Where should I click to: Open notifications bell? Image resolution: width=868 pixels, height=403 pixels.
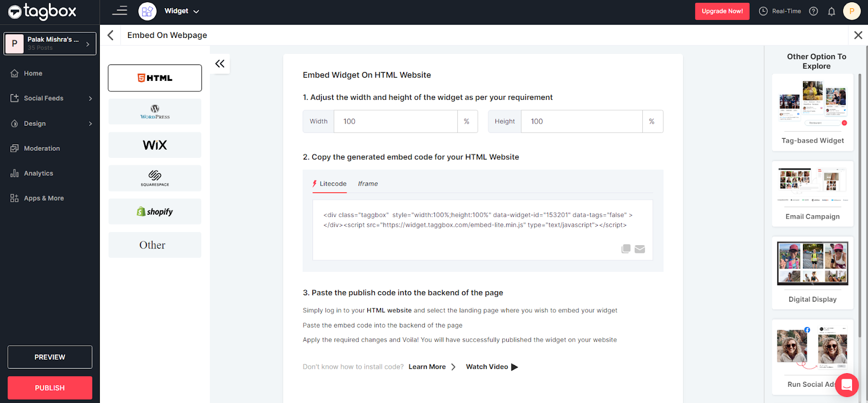pos(832,11)
